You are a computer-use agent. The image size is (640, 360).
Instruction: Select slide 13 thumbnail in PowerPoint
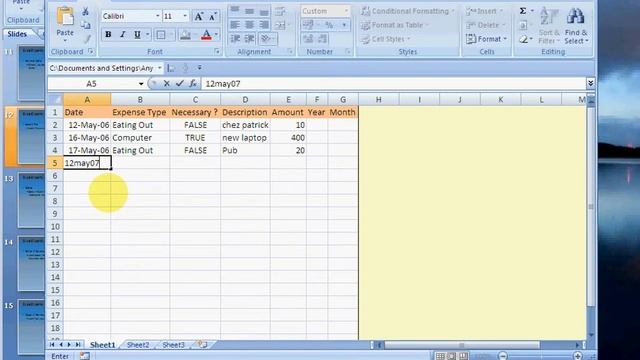click(31, 200)
